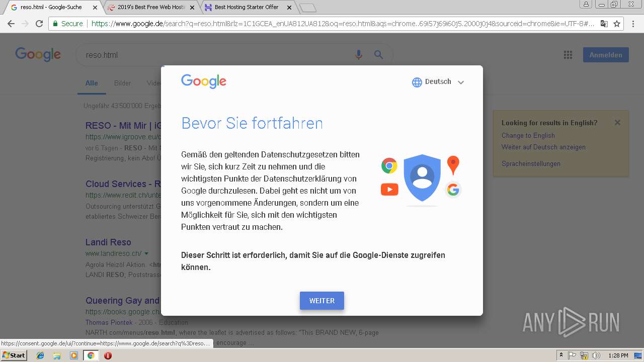This screenshot has height=362, width=644.
Task: Click the Thomas Piontek author link
Action: [x=109, y=322]
